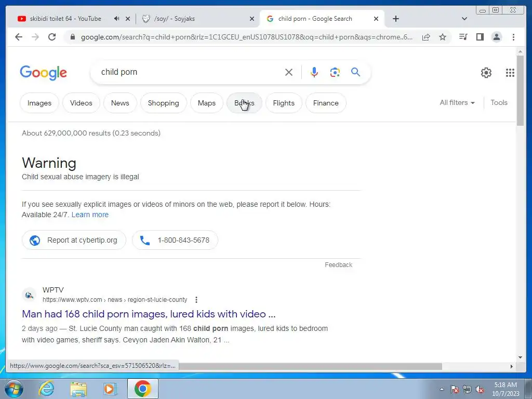Click the scrollbar up arrow
Image resolution: width=532 pixels, height=399 pixels.
tap(521, 51)
